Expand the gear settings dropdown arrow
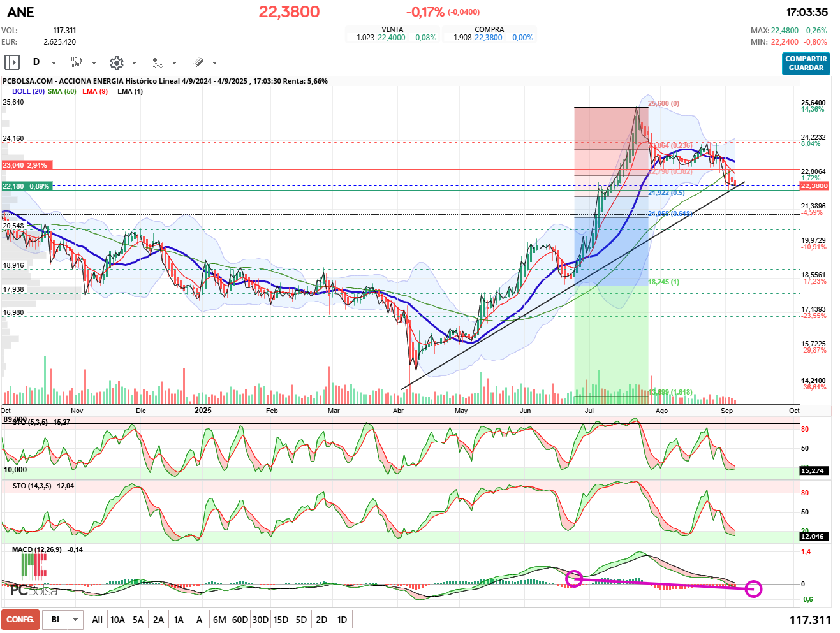Screen dimensions: 840x633 click(134, 63)
